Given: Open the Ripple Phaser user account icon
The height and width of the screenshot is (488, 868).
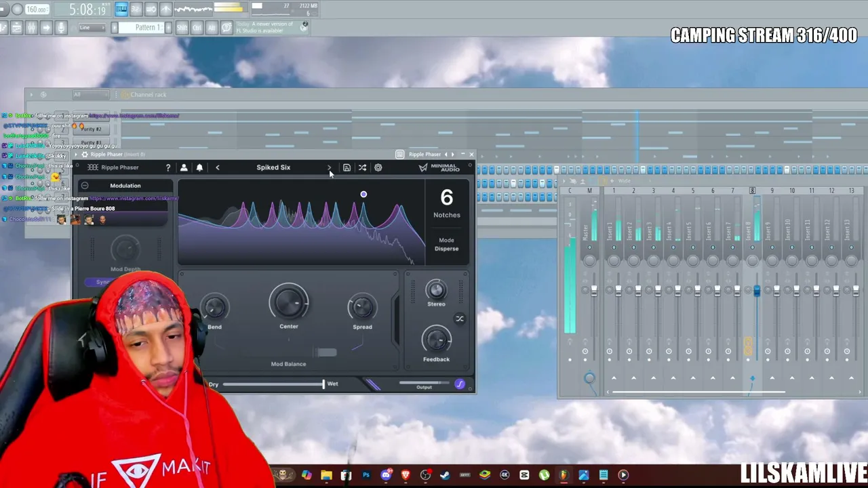Looking at the screenshot, I should click(184, 167).
